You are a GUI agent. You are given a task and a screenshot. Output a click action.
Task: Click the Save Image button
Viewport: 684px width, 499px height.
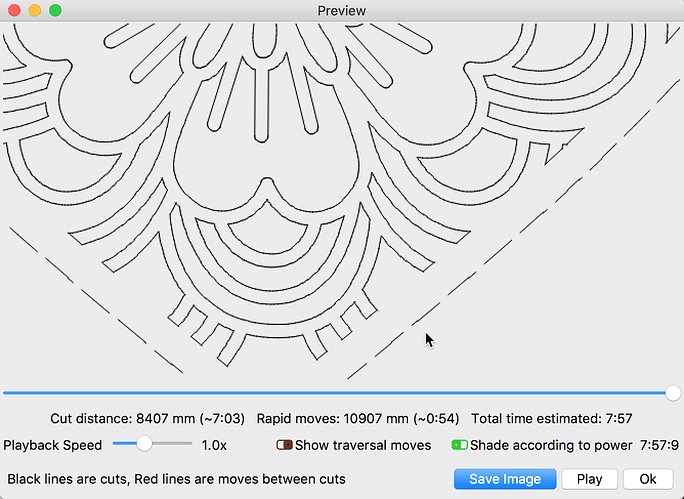click(x=505, y=479)
